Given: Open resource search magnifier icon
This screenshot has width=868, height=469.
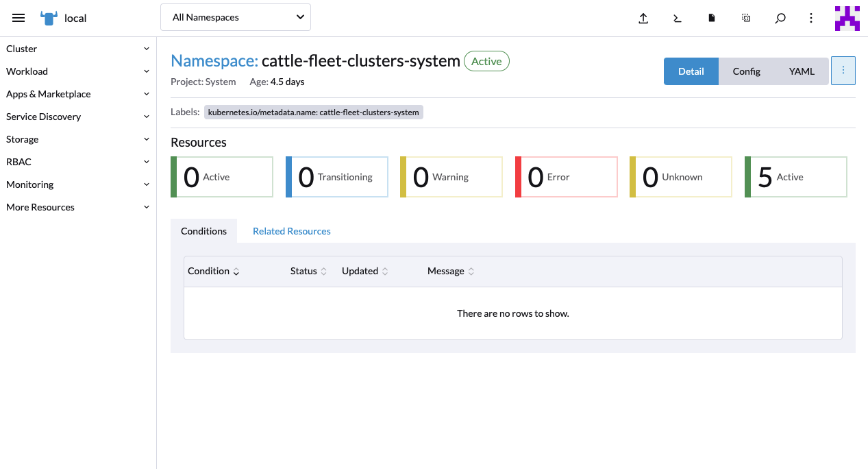Looking at the screenshot, I should tap(780, 18).
